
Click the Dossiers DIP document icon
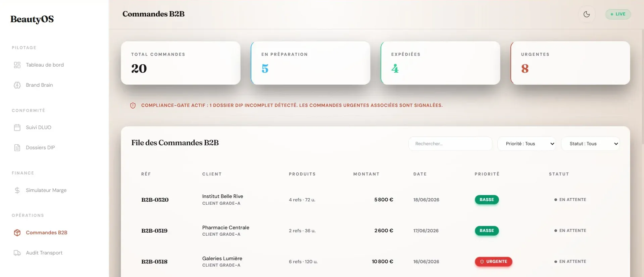(x=17, y=148)
